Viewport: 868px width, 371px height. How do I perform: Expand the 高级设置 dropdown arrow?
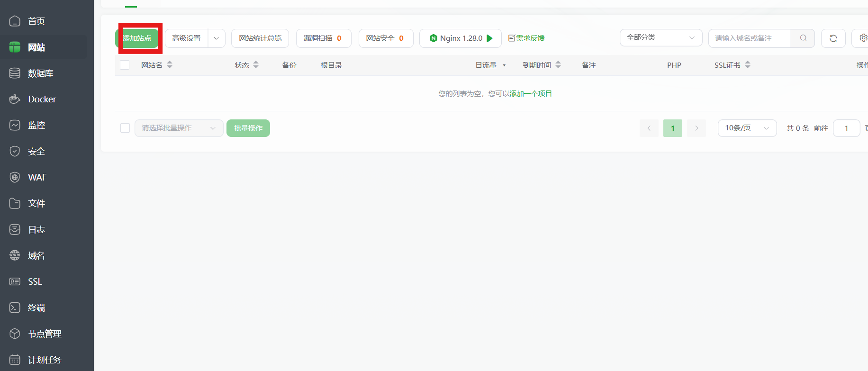coord(217,38)
